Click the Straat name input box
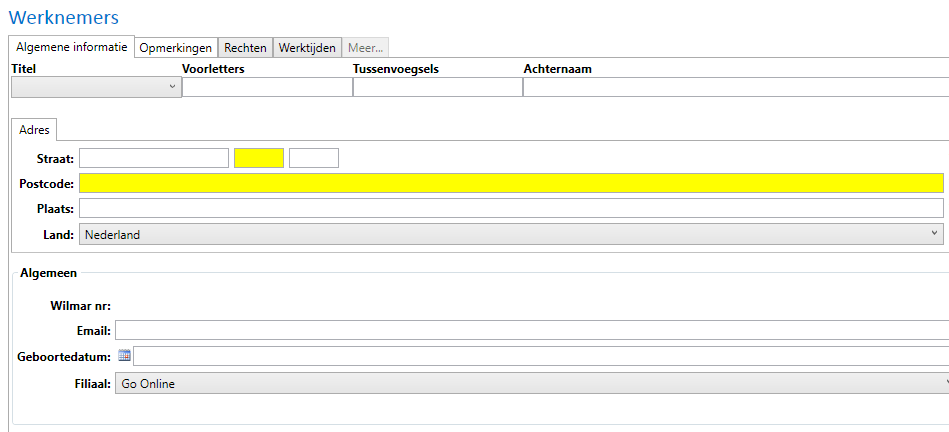 point(154,158)
